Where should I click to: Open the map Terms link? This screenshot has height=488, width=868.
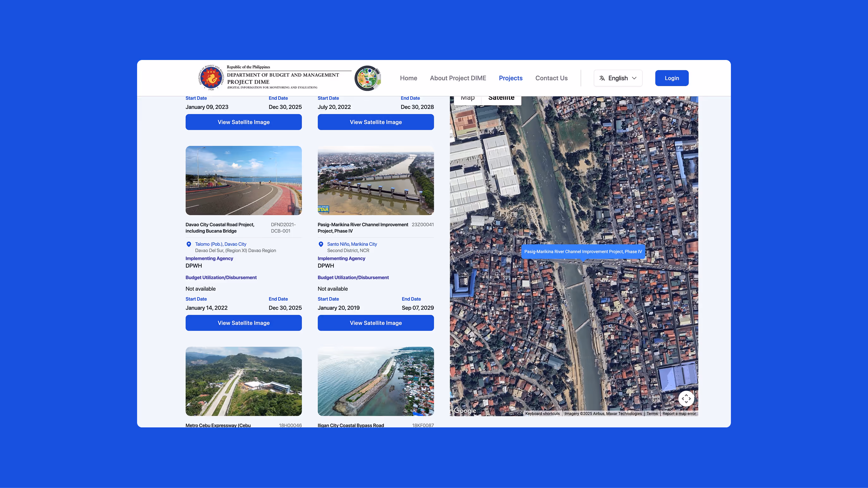[652, 414]
